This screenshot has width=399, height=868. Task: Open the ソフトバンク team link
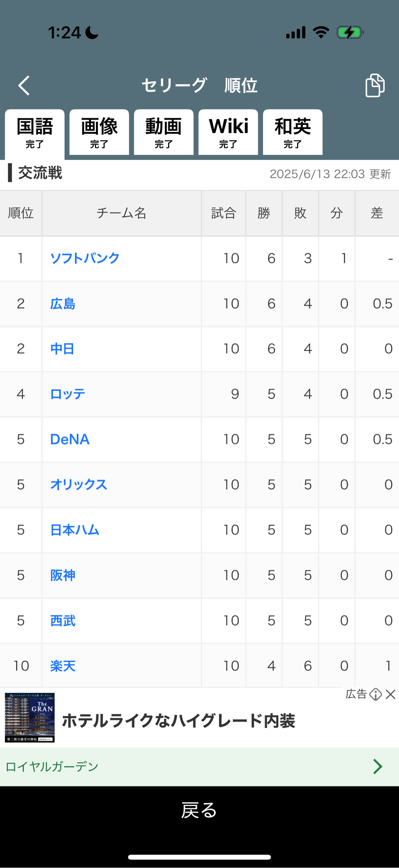tap(85, 258)
